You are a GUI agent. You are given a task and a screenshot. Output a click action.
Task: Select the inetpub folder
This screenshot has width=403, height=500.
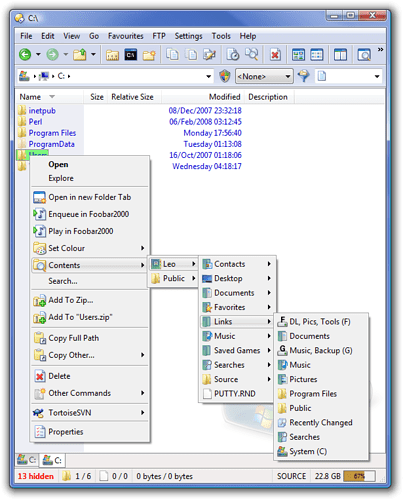coord(42,111)
